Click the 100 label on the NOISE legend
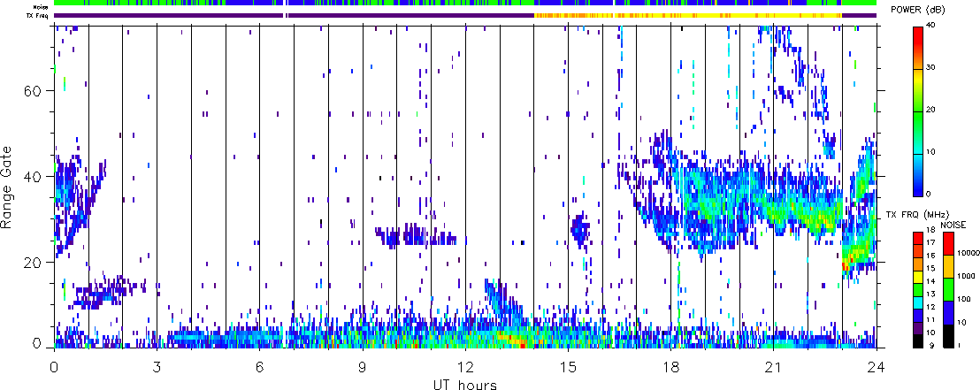This screenshot has height=390, width=980. pos(964,299)
